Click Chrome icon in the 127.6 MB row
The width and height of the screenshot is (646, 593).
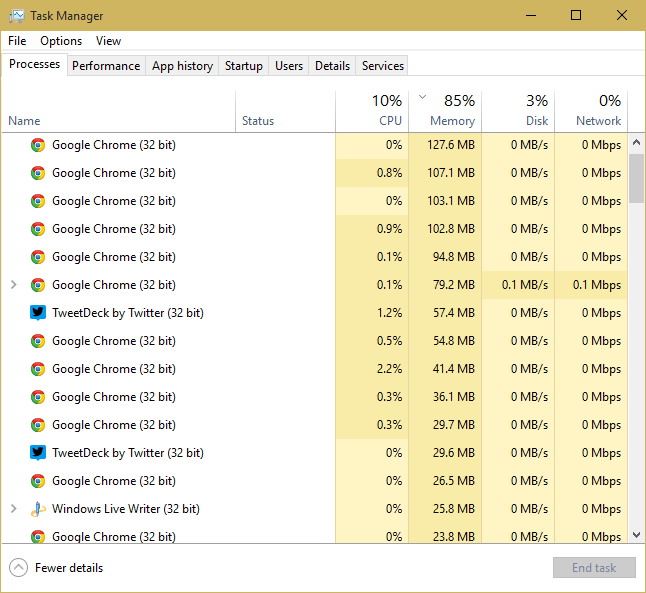pyautogui.click(x=38, y=145)
